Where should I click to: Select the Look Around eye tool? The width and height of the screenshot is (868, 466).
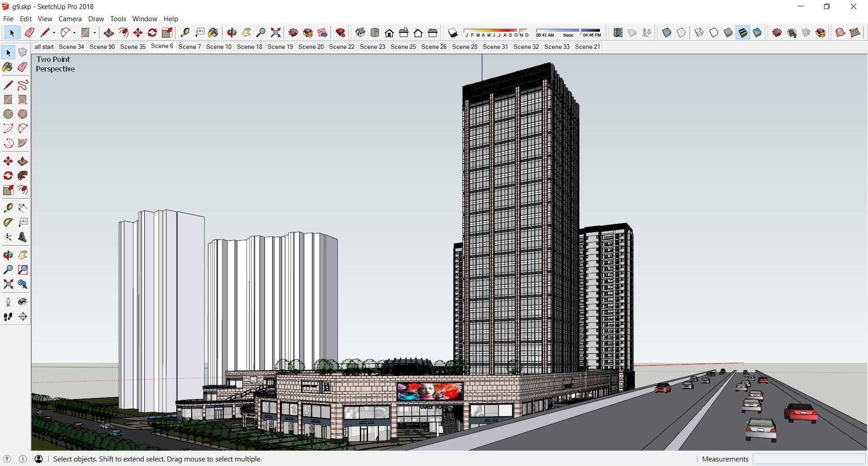click(x=23, y=302)
